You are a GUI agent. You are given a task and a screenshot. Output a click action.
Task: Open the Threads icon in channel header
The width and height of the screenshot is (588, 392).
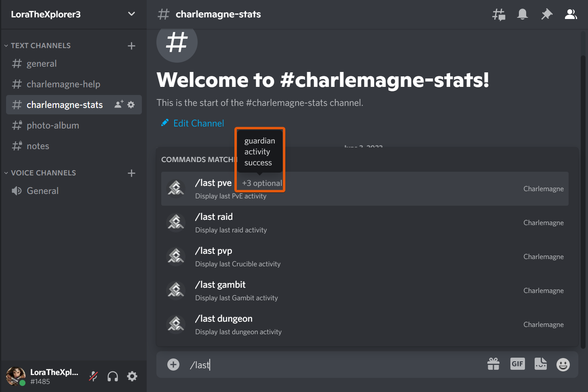pos(499,15)
